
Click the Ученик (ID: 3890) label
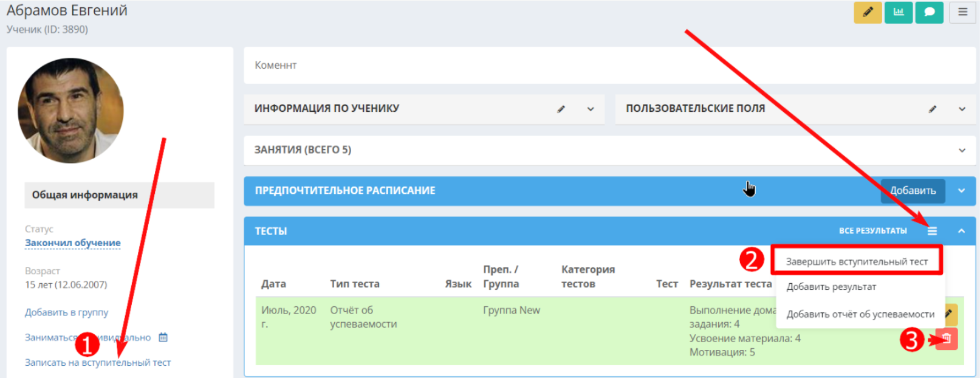coord(47,30)
